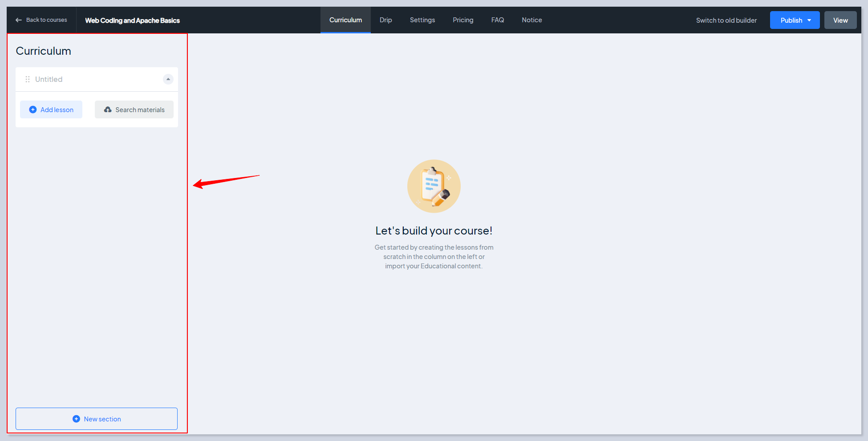Click the Web Coding and Apache Basics title
This screenshot has height=441, width=868.
point(132,20)
